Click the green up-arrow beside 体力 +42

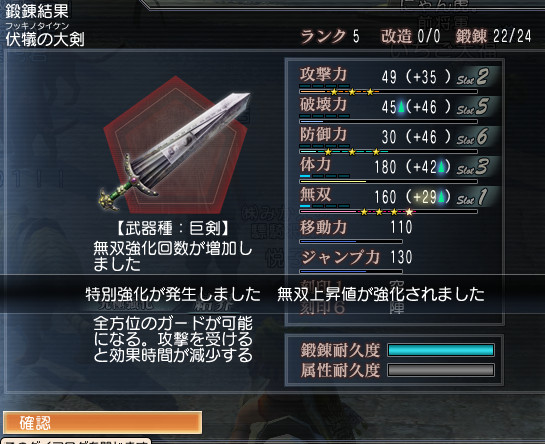pyautogui.click(x=441, y=167)
